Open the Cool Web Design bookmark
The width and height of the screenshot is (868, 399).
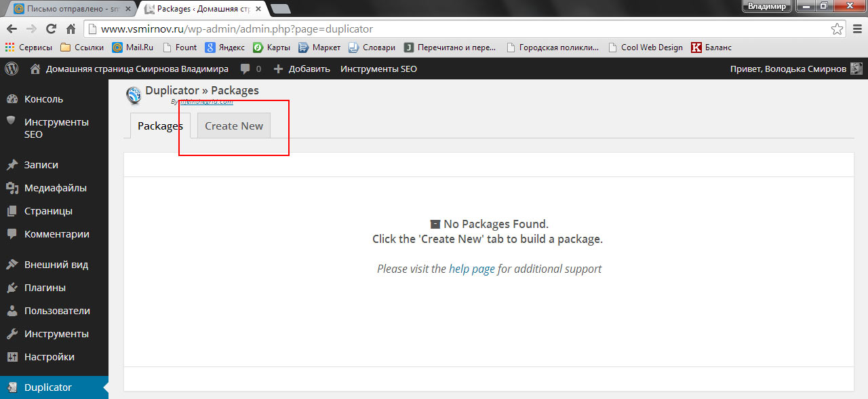[646, 47]
